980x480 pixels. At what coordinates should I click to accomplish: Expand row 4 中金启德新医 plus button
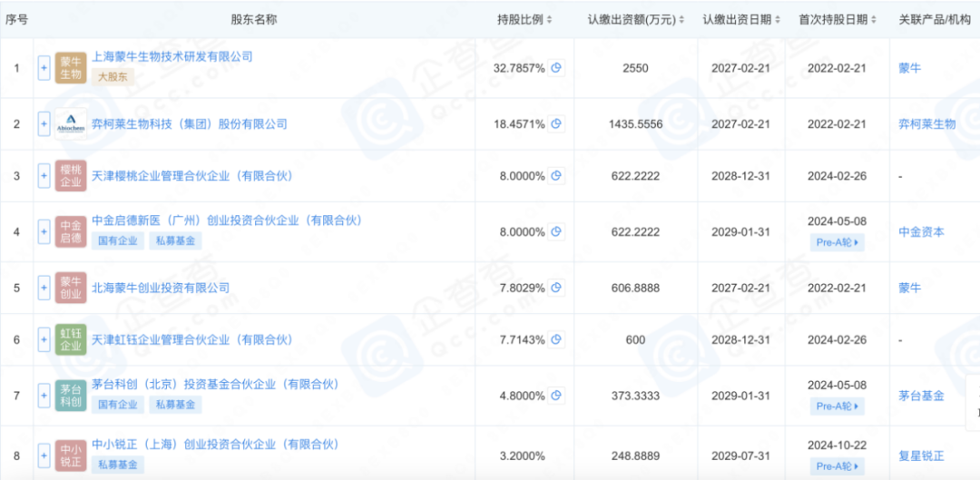[44, 232]
